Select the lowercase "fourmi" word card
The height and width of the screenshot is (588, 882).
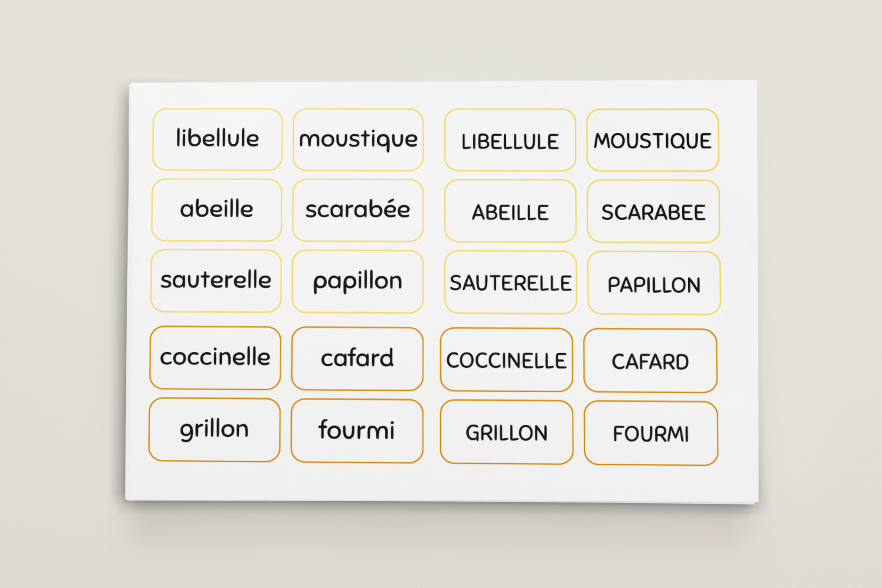click(x=357, y=431)
